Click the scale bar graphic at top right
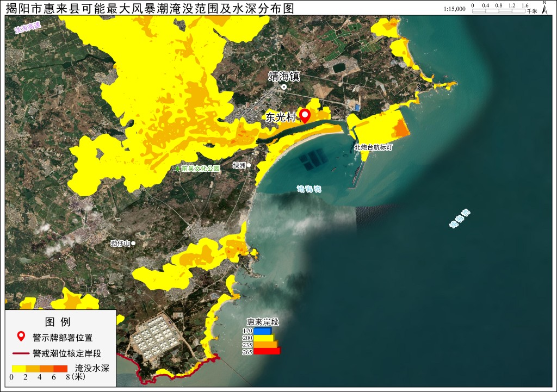557x392 pixels. point(498,11)
